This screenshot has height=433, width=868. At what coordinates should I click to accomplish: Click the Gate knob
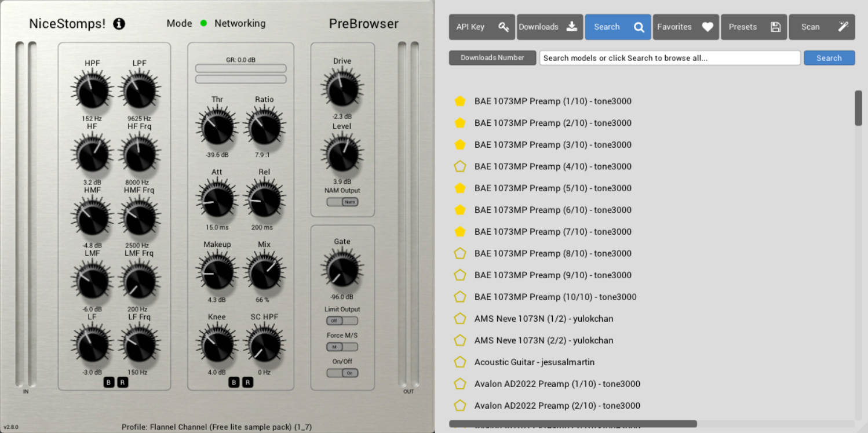tap(342, 269)
